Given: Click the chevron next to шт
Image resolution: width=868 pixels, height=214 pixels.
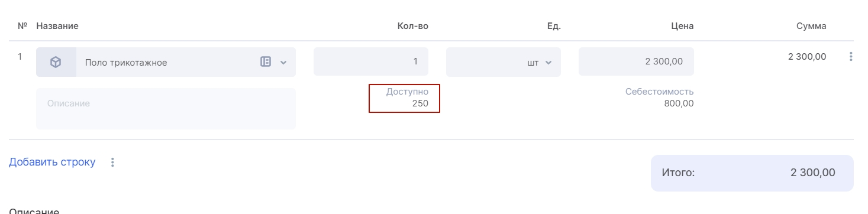Looking at the screenshot, I should (x=548, y=62).
